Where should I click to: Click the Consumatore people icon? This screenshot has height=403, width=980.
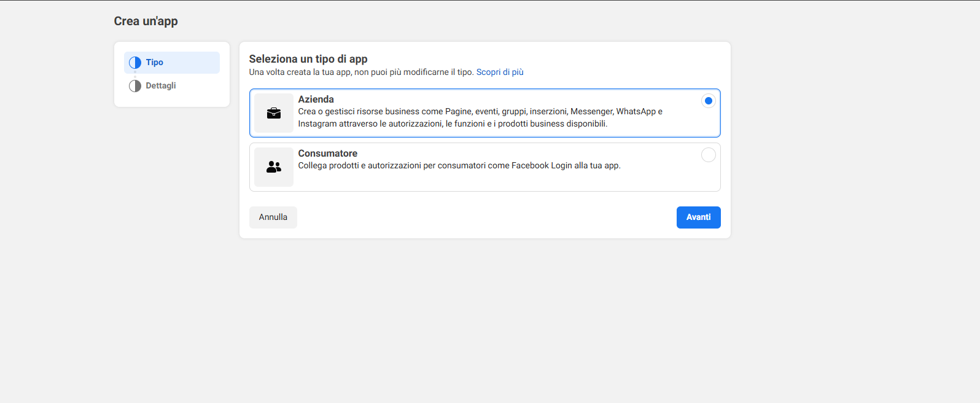pos(274,167)
